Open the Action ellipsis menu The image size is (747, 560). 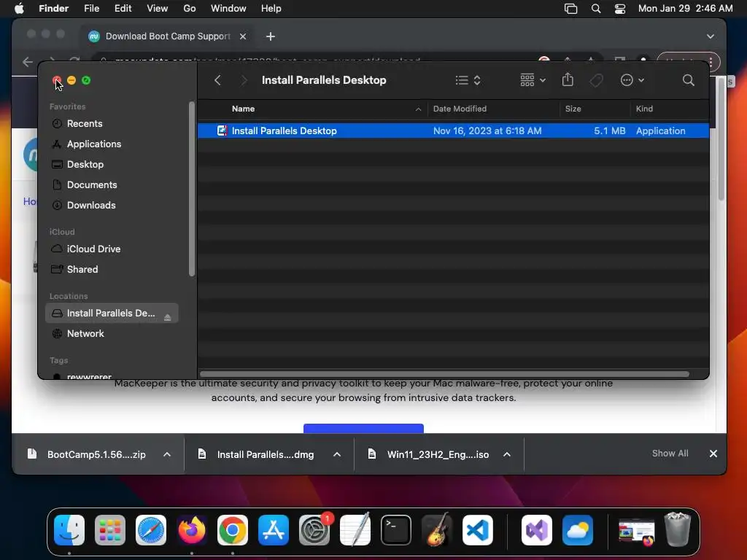click(x=632, y=80)
